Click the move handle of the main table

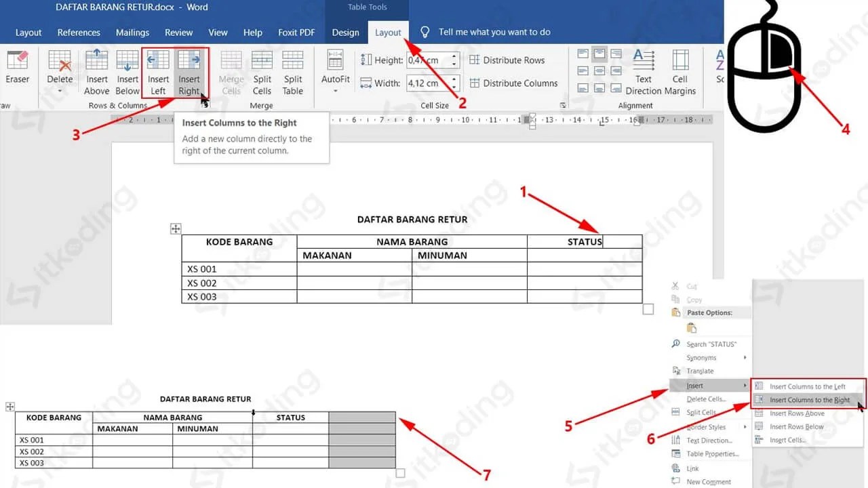pyautogui.click(x=176, y=229)
